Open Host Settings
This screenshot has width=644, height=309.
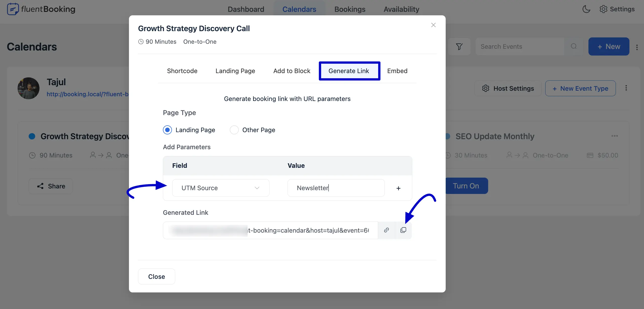click(x=508, y=88)
